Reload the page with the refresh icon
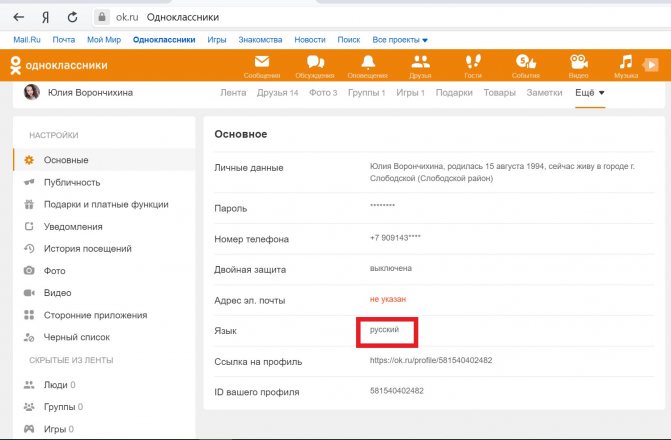671x440 pixels. pyautogui.click(x=72, y=17)
